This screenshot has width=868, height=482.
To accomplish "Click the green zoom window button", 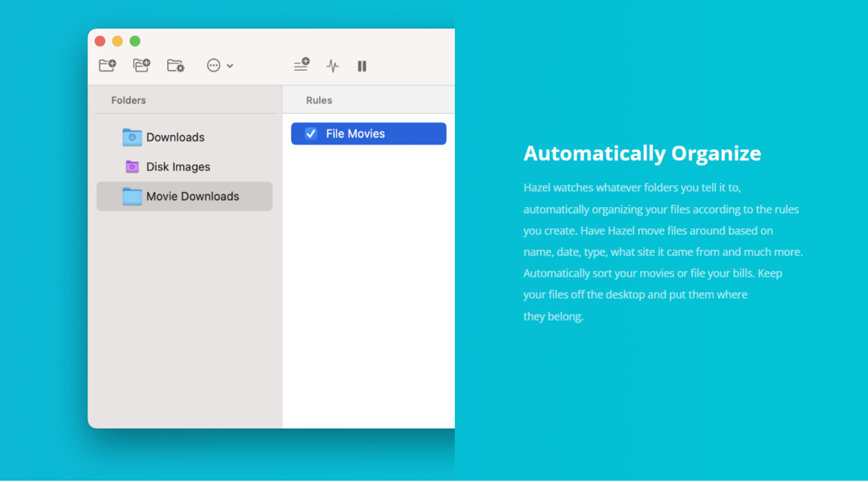I will pos(135,41).
